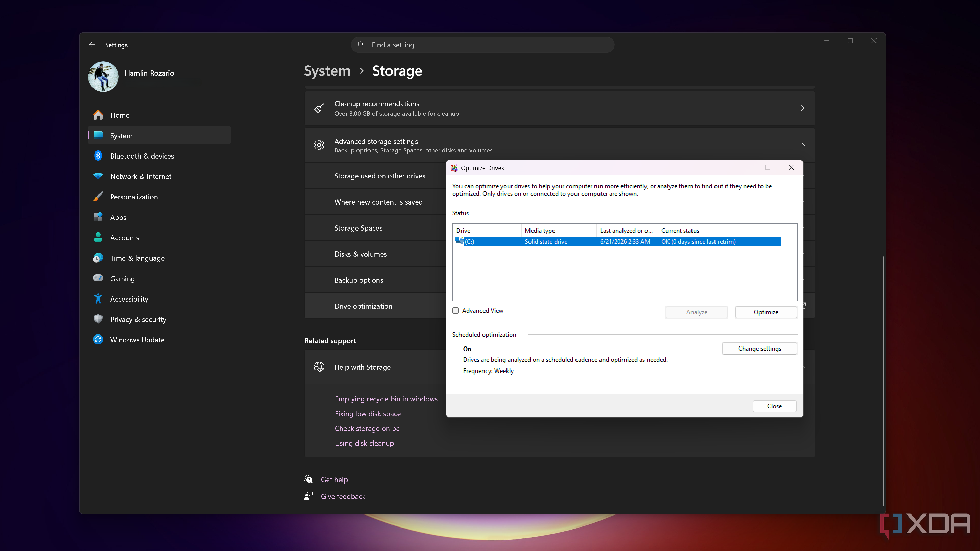Open Using disk cleanup link
The height and width of the screenshot is (551, 980).
[x=364, y=443]
